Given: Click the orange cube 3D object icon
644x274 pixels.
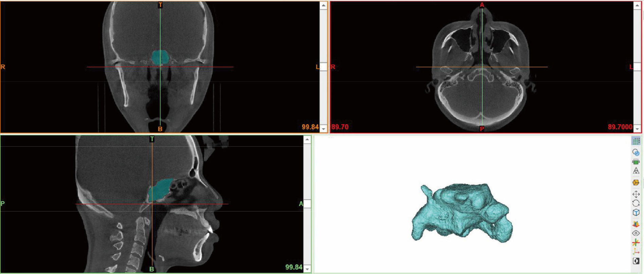Looking at the screenshot, I should [x=636, y=183].
